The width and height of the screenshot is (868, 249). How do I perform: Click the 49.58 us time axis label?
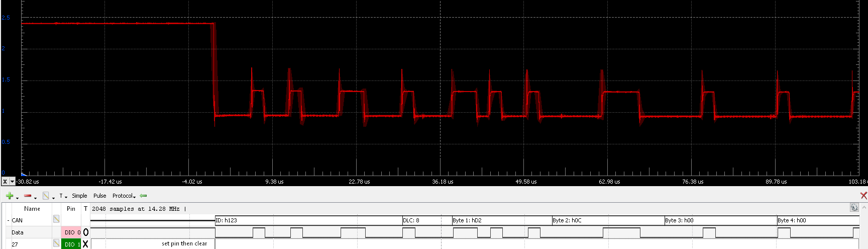526,182
